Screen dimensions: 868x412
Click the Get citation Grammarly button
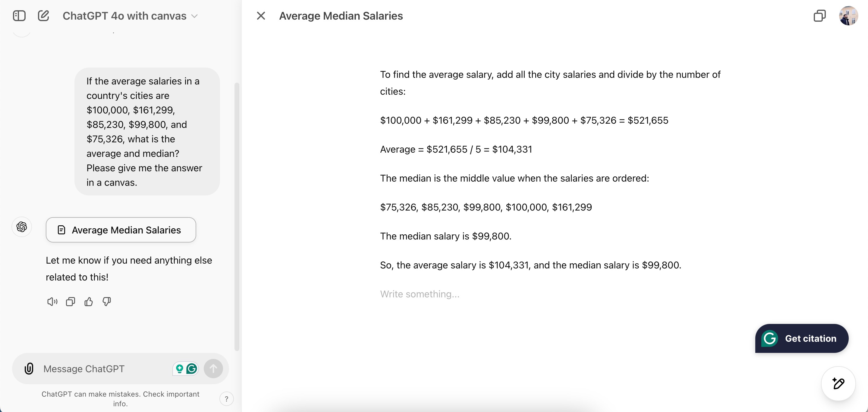[x=802, y=338]
